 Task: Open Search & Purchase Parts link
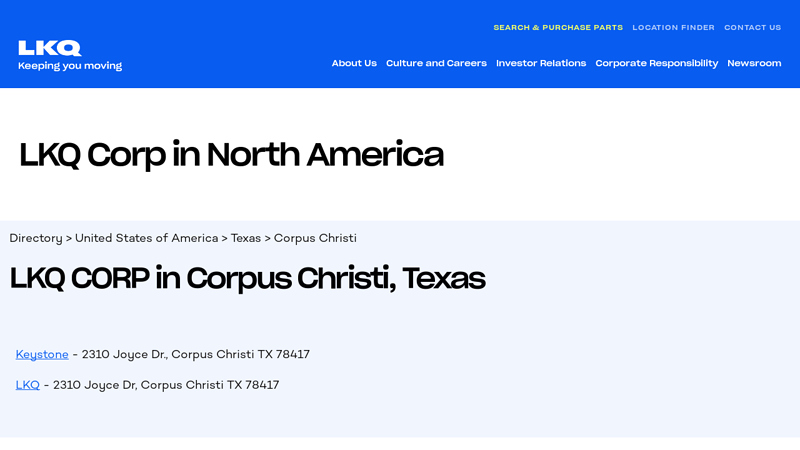click(x=557, y=28)
